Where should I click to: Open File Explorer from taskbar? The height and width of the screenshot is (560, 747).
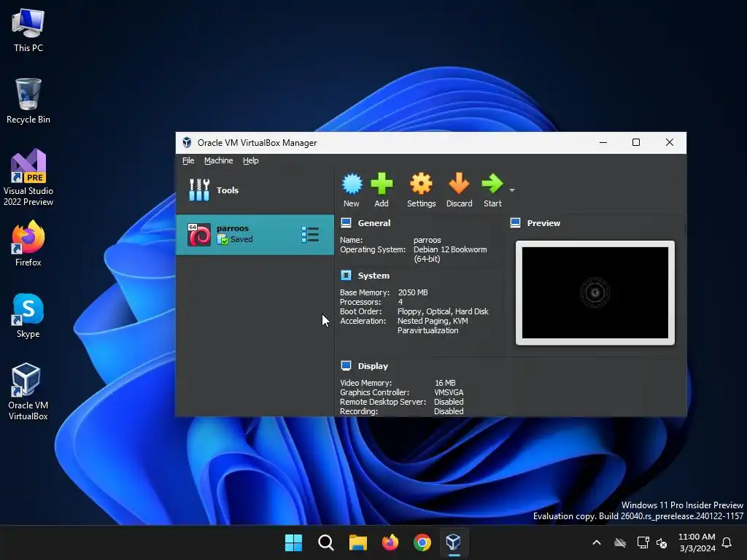click(x=357, y=542)
